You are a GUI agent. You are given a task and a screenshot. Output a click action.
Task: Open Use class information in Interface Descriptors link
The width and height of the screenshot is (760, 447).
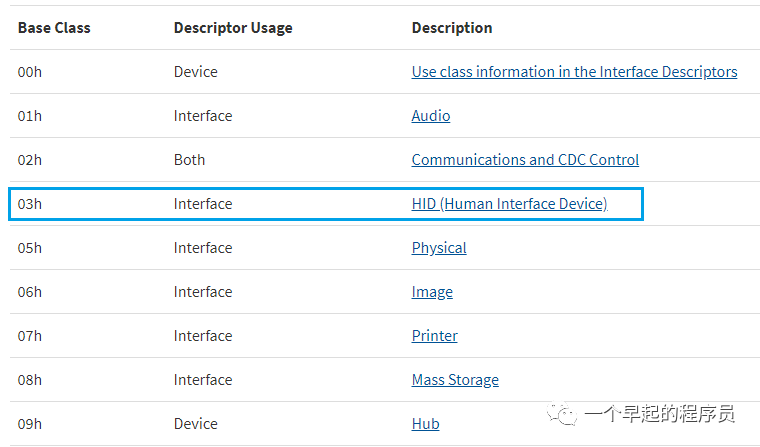pyautogui.click(x=574, y=72)
